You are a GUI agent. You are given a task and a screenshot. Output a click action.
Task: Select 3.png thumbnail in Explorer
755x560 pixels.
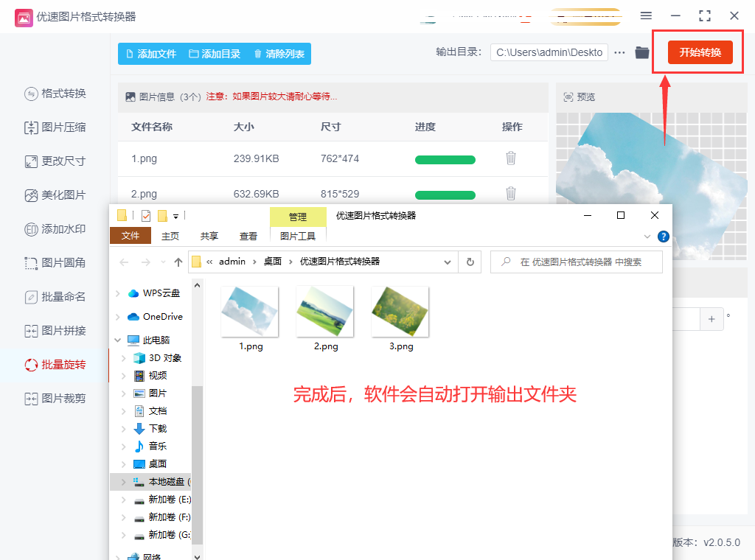[x=400, y=311]
